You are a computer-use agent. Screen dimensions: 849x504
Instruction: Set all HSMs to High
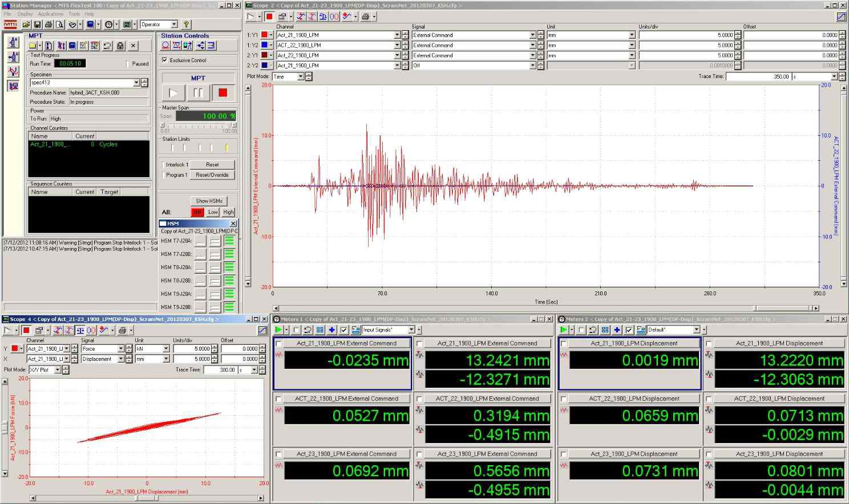click(x=228, y=212)
